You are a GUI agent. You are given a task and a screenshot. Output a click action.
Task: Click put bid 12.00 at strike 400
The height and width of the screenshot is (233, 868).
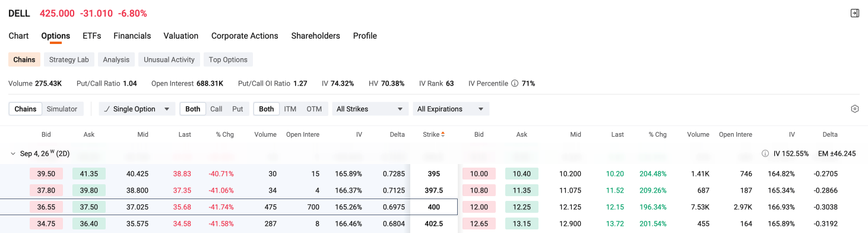click(479, 207)
